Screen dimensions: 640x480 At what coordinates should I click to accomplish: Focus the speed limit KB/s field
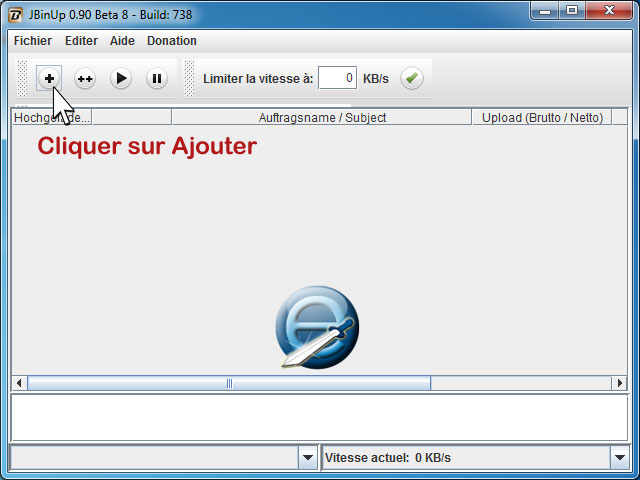coord(338,78)
